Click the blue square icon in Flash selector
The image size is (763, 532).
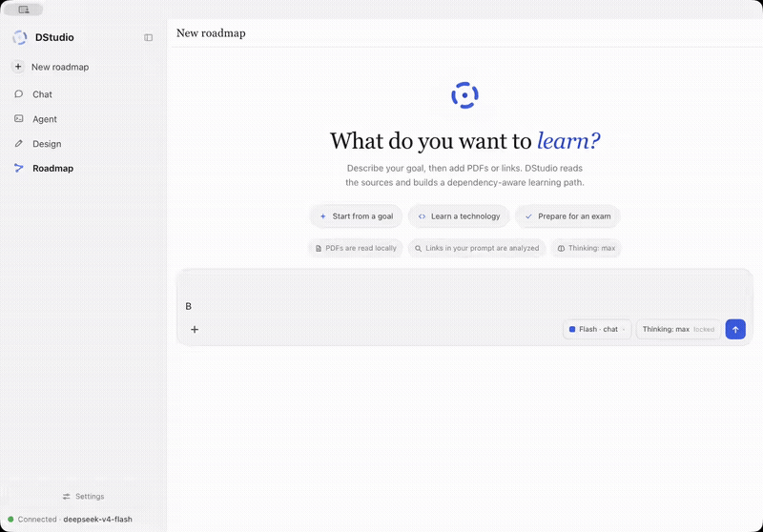572,329
